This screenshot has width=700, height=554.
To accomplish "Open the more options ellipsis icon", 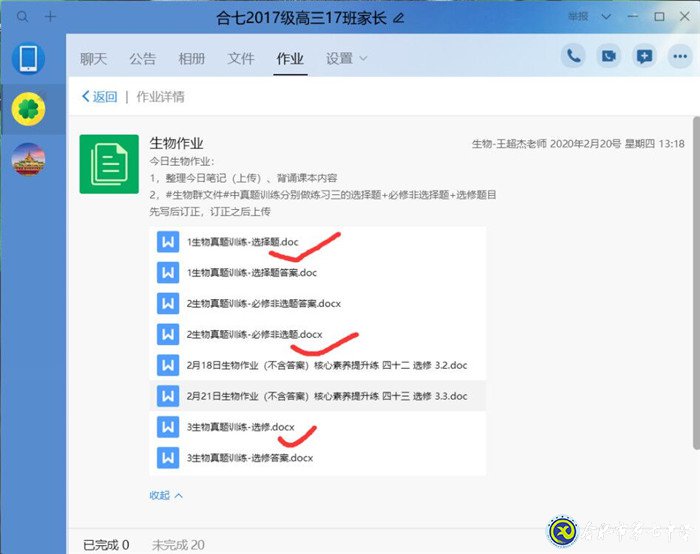I will tap(678, 56).
